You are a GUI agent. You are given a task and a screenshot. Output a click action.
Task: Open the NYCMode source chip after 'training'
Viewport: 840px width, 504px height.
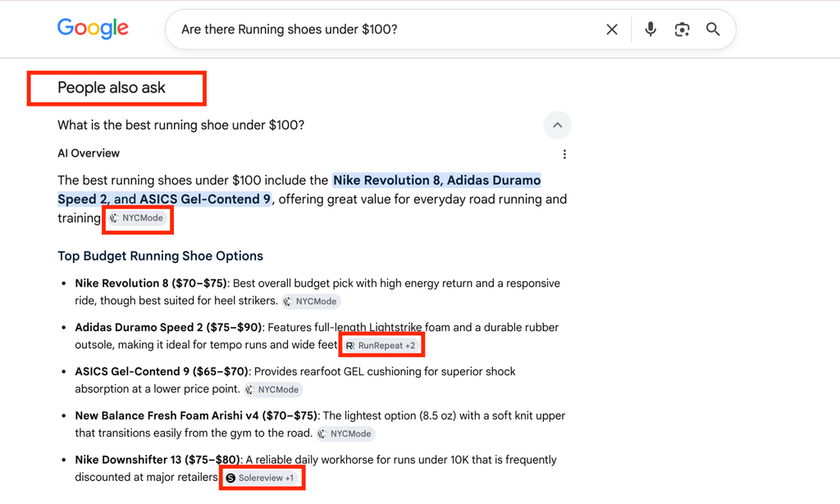137,218
